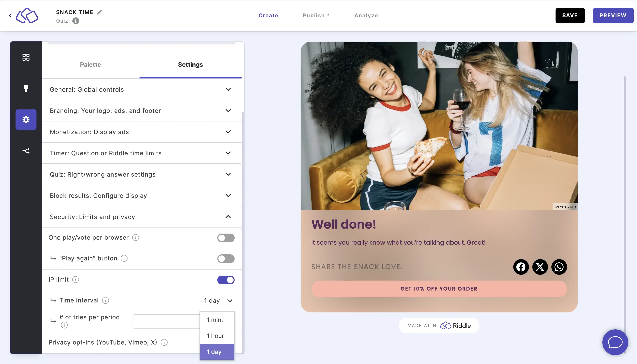Click the Facebook share icon on result
The height and width of the screenshot is (364, 637).
[x=521, y=266]
